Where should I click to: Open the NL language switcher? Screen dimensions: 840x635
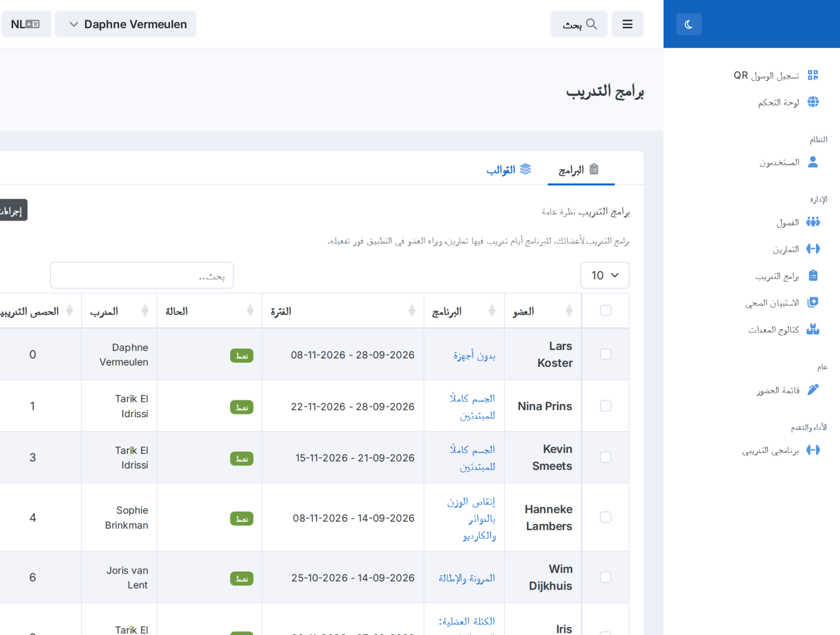[x=26, y=24]
